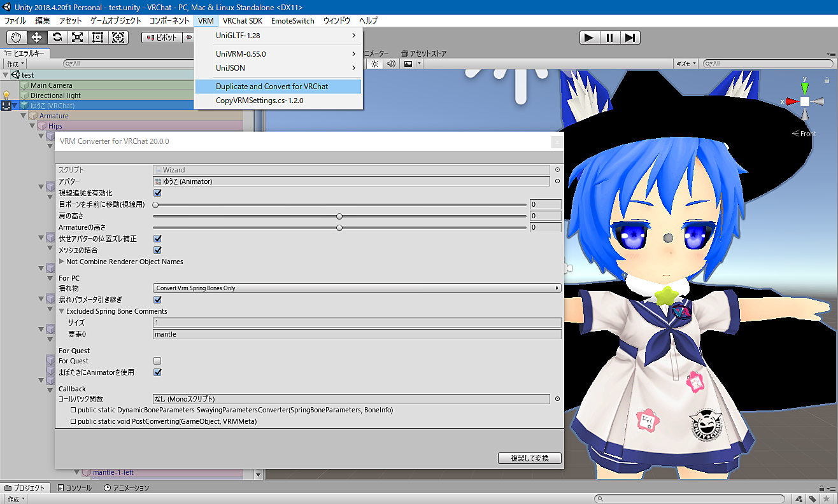Collapse the Armature node arrow
Screen dimensions: 838x504
pyautogui.click(x=24, y=116)
